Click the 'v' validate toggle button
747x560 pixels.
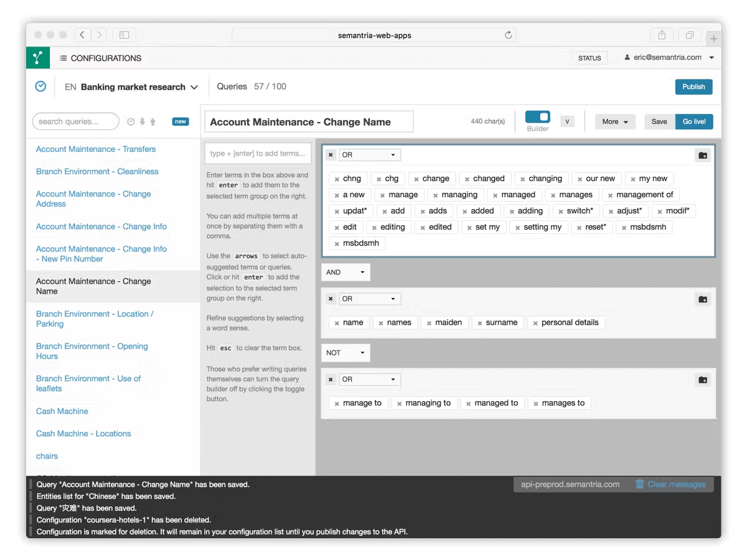[566, 121]
